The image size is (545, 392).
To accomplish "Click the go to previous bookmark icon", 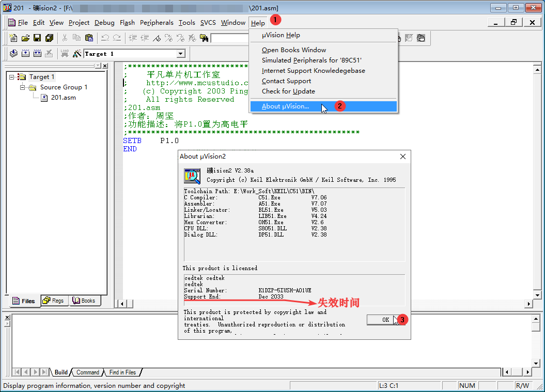I will (x=180, y=38).
